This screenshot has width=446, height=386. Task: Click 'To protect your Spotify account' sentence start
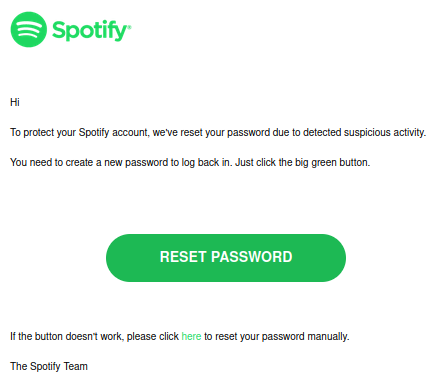pyautogui.click(x=79, y=132)
